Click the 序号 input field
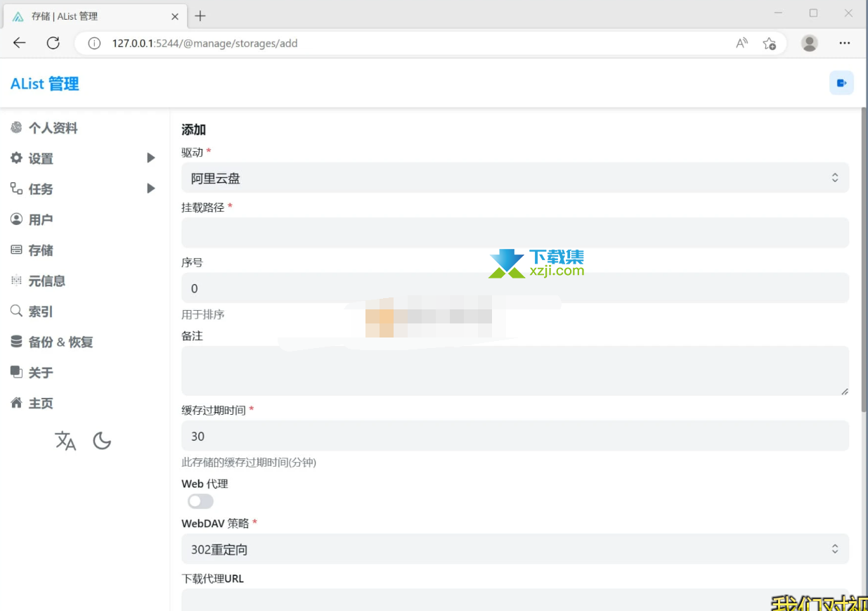868x611 pixels. pos(515,288)
